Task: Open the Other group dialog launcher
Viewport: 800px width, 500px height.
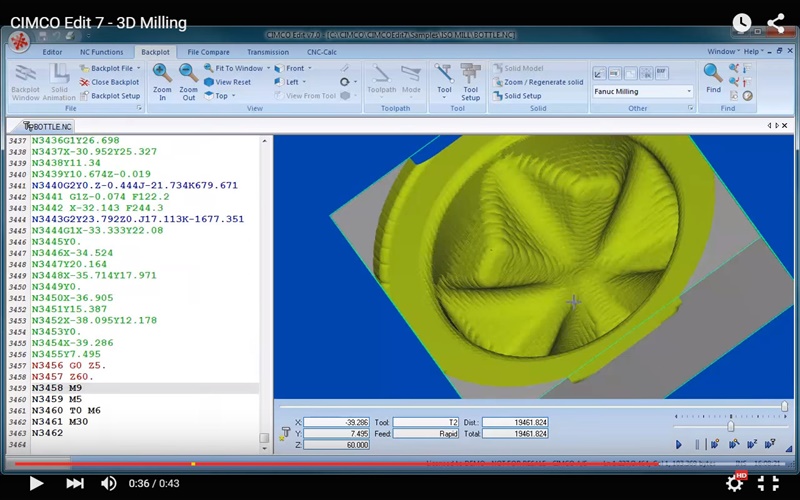Action: pos(690,108)
